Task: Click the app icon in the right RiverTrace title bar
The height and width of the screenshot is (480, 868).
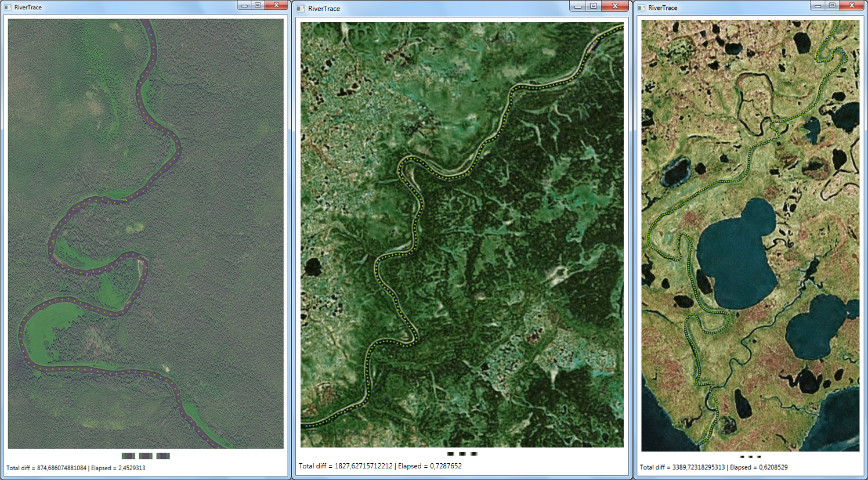Action: tap(641, 8)
